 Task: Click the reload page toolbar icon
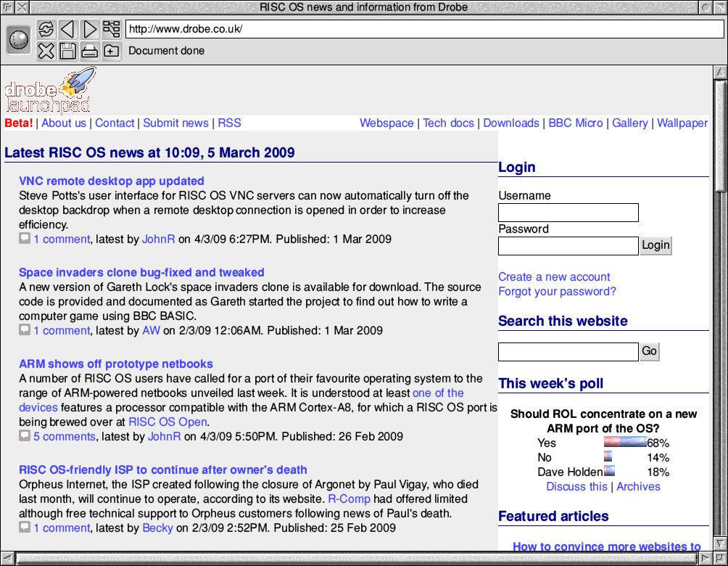pyautogui.click(x=46, y=29)
